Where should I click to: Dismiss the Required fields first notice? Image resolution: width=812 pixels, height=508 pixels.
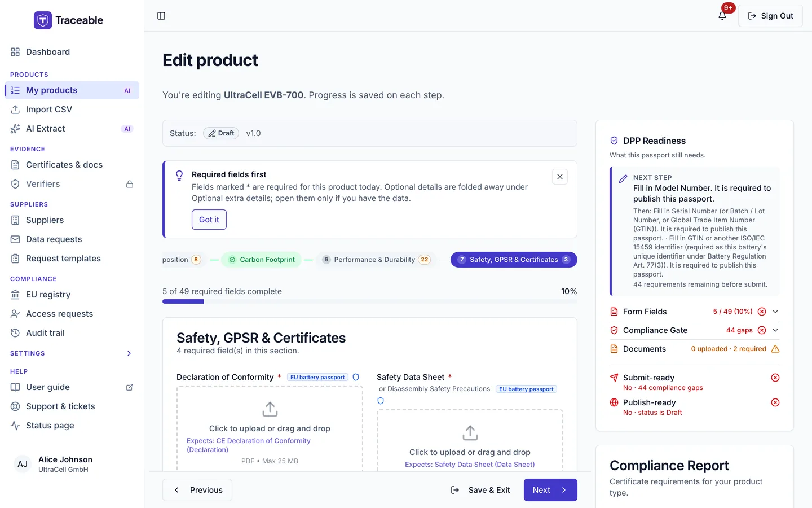560,177
